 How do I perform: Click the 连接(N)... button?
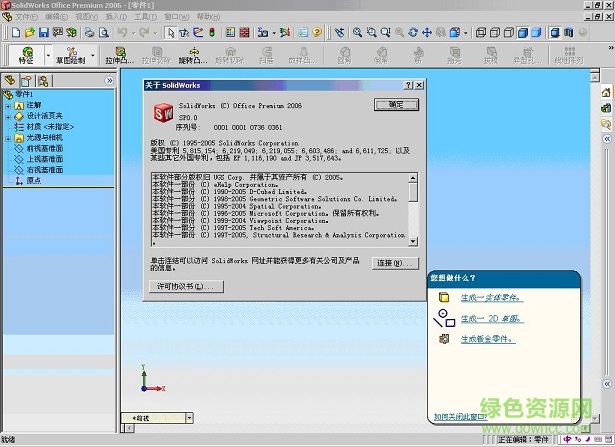395,263
